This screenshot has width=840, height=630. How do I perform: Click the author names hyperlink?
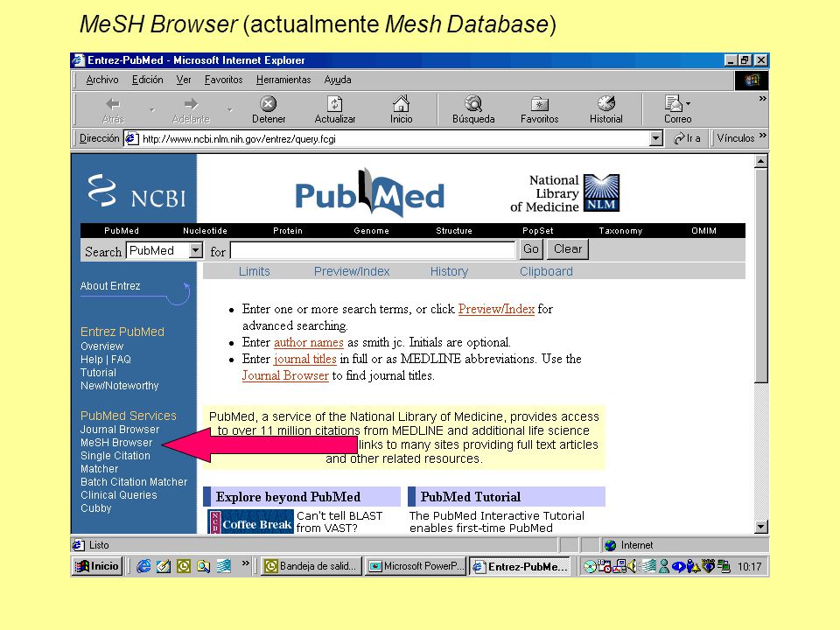(x=309, y=342)
